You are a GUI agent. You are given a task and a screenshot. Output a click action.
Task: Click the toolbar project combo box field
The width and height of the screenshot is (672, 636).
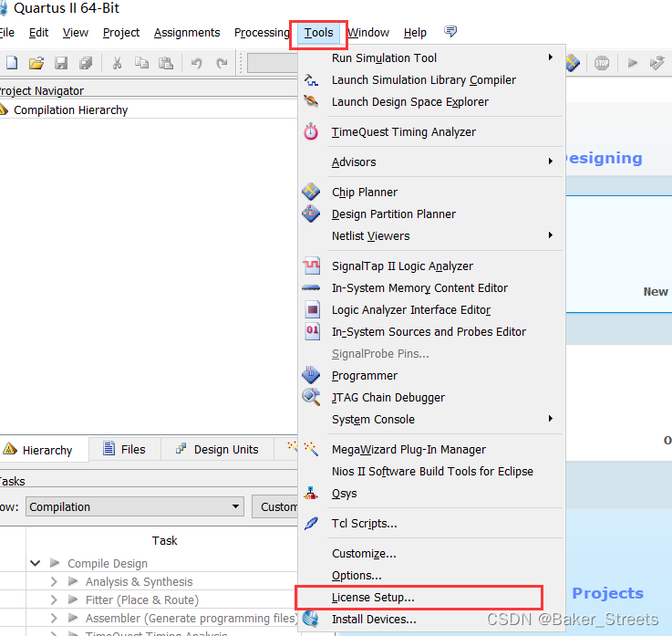tap(272, 63)
